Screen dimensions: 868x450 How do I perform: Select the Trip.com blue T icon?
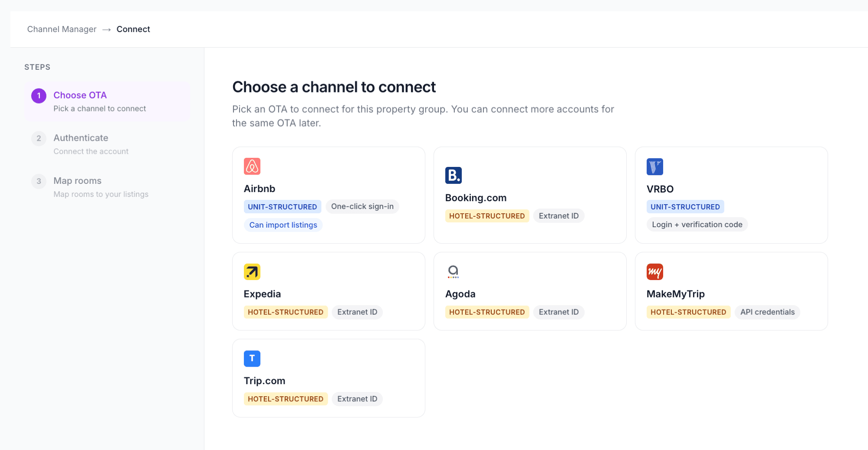[x=252, y=359]
